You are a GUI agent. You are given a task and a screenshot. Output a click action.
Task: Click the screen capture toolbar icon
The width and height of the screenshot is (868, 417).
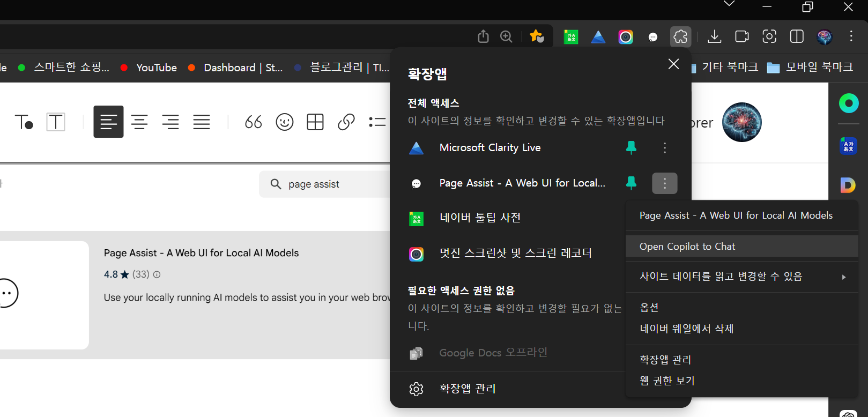[x=769, y=36]
